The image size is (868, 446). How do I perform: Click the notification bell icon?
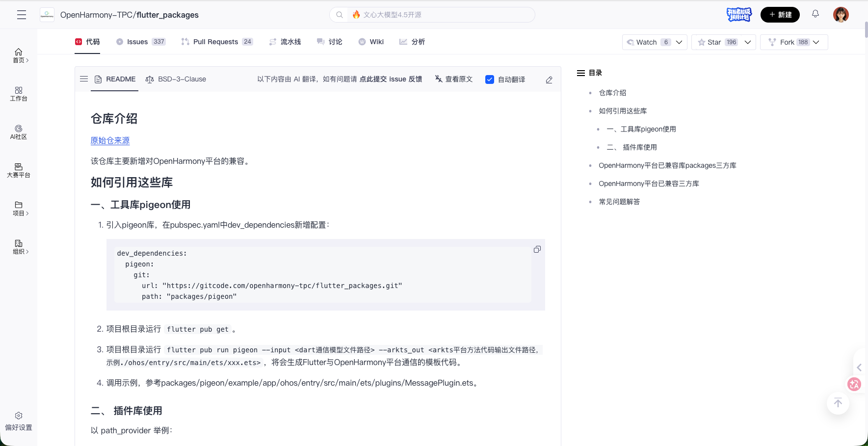(815, 14)
